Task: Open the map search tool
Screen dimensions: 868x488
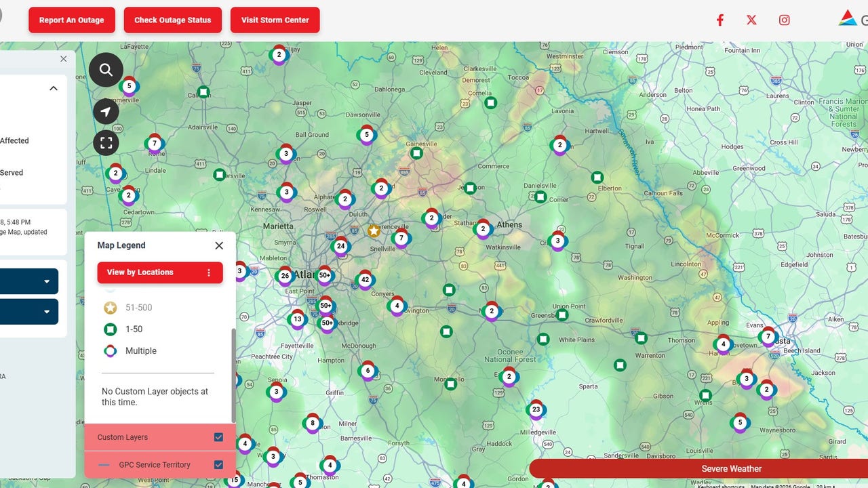Action: pos(106,69)
